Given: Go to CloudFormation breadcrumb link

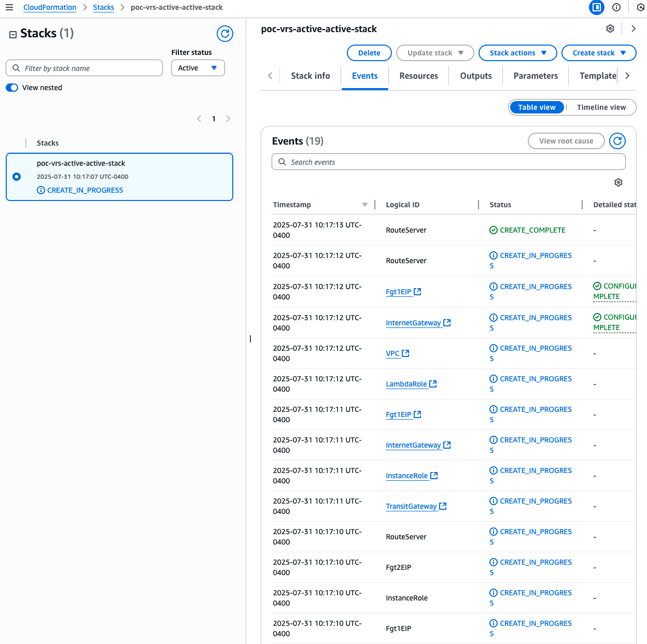Looking at the screenshot, I should click(50, 7).
